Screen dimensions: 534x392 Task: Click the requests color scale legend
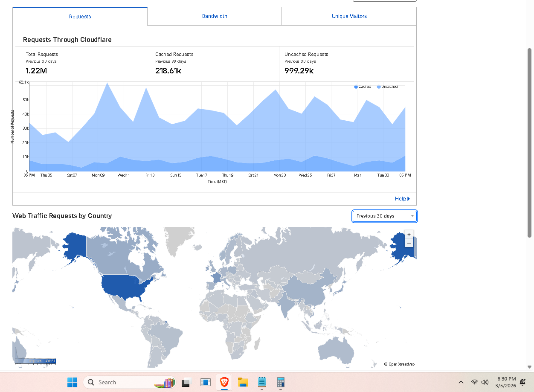[x=35, y=361]
